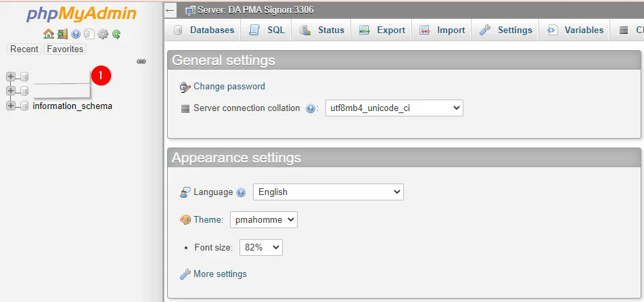The height and width of the screenshot is (302, 644).
Task: Open navigation panel settings gear icon
Action: [x=103, y=34]
